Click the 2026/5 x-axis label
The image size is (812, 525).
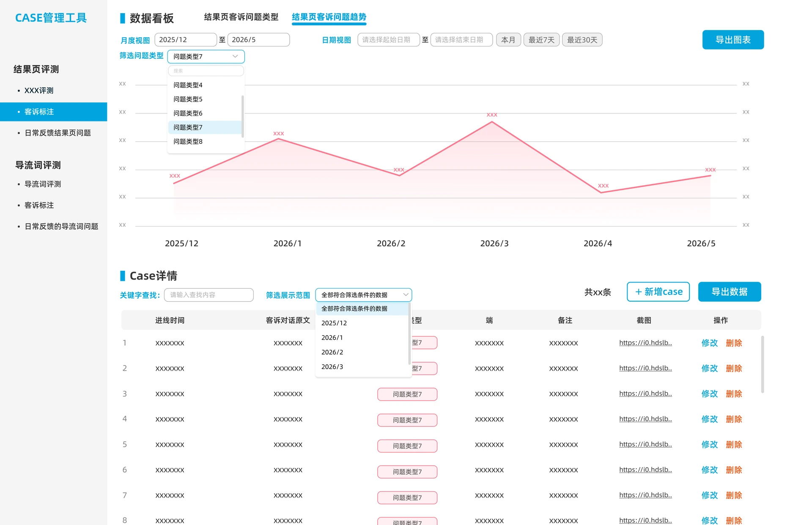point(701,243)
